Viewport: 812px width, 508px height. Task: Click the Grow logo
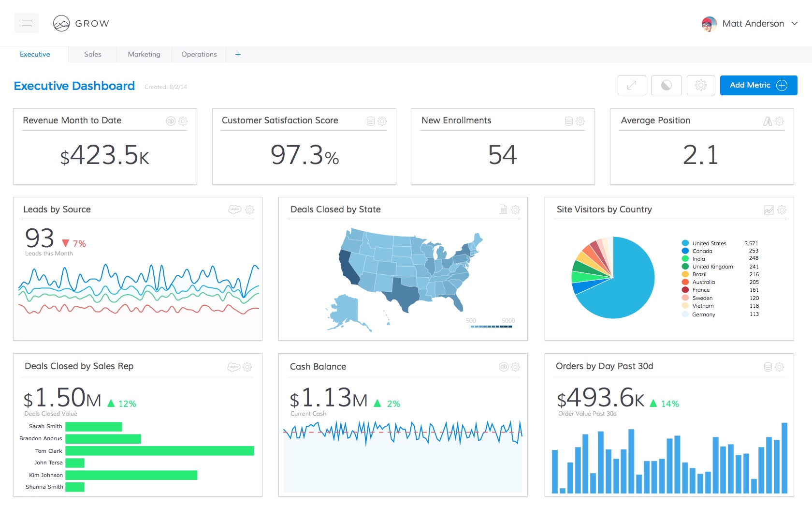81,23
